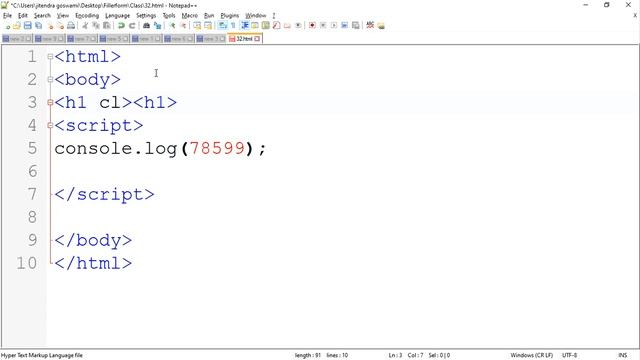Click the Close All toolbar icon

tap(60, 26)
